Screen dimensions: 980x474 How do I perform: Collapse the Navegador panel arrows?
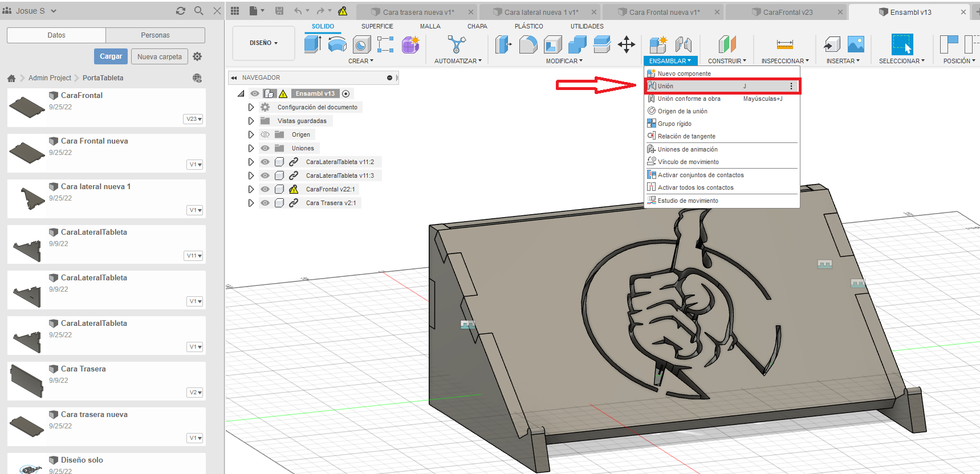(x=234, y=78)
